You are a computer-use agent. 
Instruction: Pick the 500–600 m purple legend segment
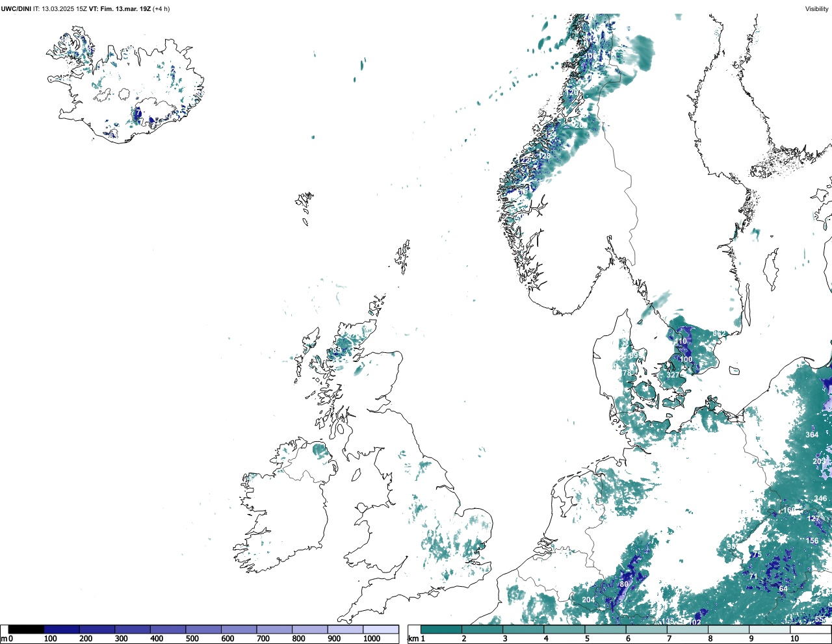pyautogui.click(x=203, y=629)
